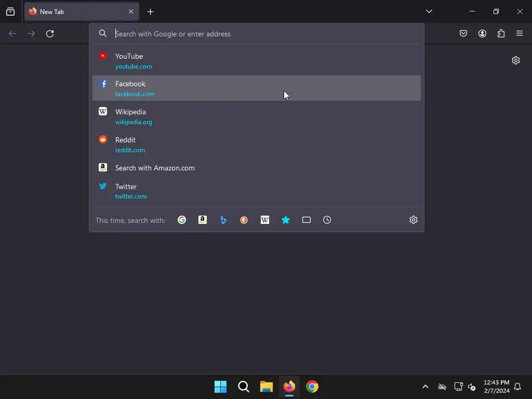Search this time with Amazon icon
The width and height of the screenshot is (532, 399).
[203, 220]
